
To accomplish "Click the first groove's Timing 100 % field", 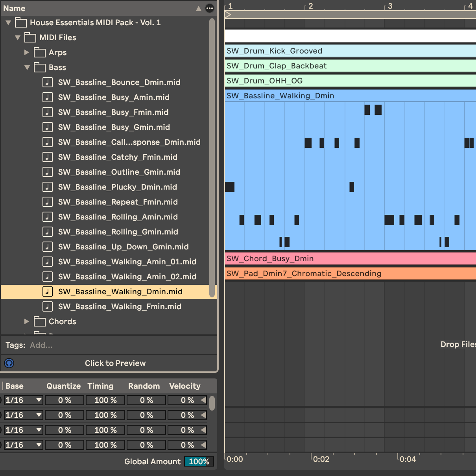I will [x=105, y=400].
